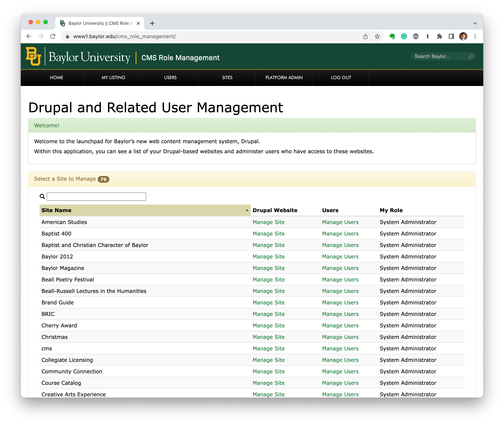Open the Grammarly extension
The image size is (504, 425).
point(404,36)
